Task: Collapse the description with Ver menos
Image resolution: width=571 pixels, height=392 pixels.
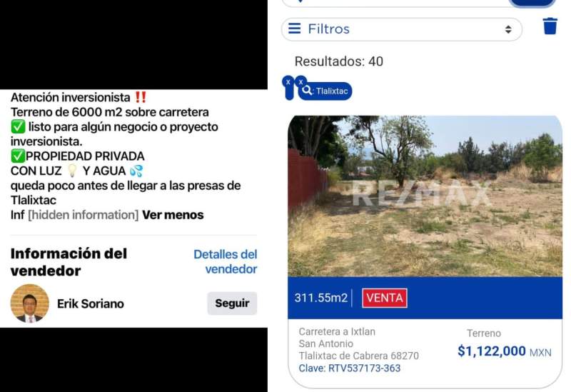Action: click(173, 215)
